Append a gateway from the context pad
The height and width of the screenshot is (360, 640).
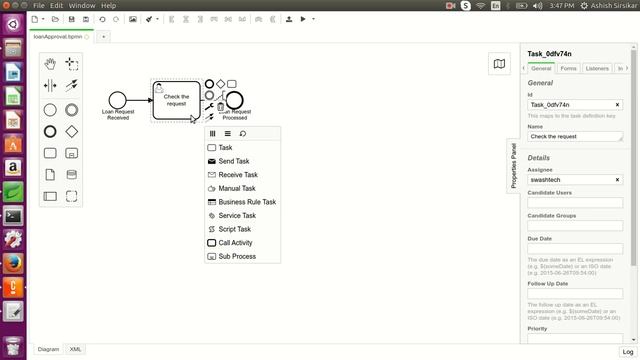tap(220, 84)
